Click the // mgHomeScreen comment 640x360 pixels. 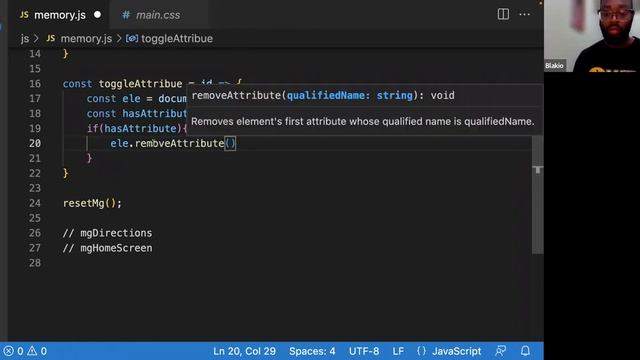107,248
